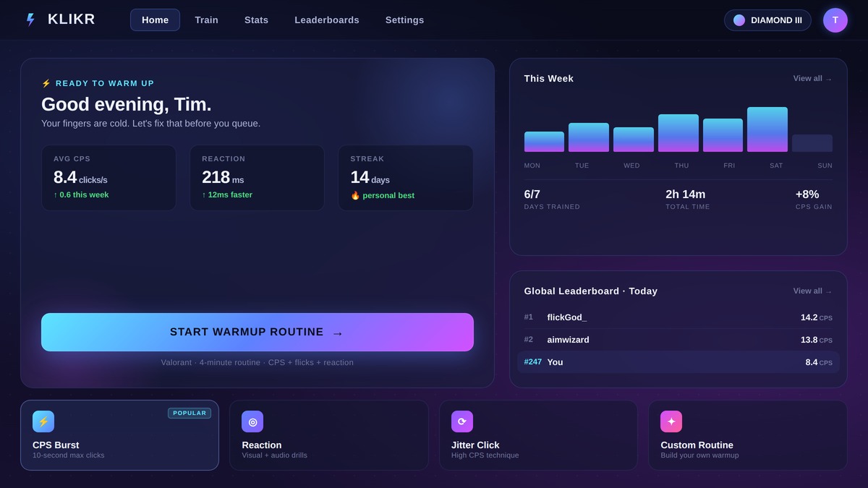Select the Wednesday bar in chart
868x488 pixels.
634,140
